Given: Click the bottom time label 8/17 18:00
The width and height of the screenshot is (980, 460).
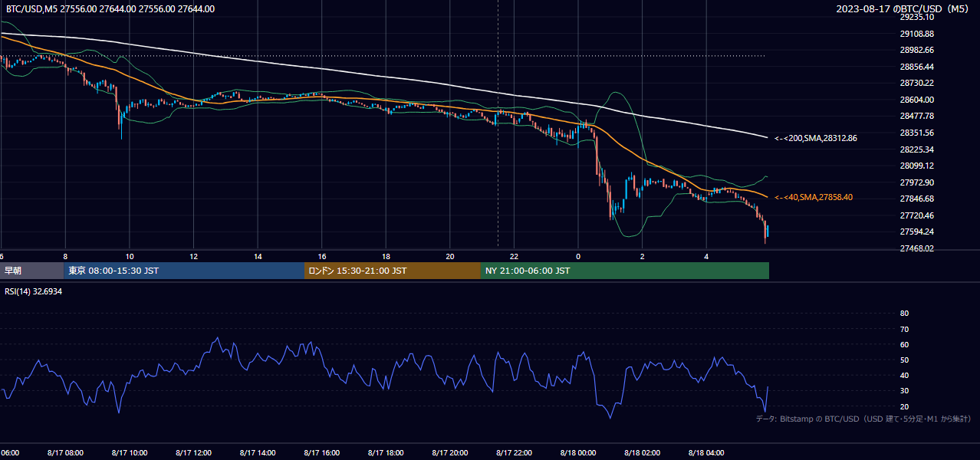Looking at the screenshot, I should [x=386, y=453].
